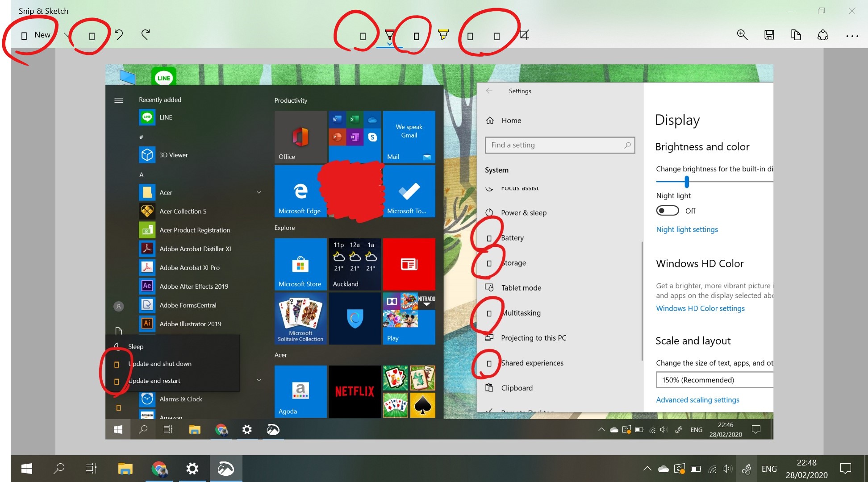This screenshot has width=868, height=482.
Task: Open Alarms & Clock in app list
Action: point(200,399)
